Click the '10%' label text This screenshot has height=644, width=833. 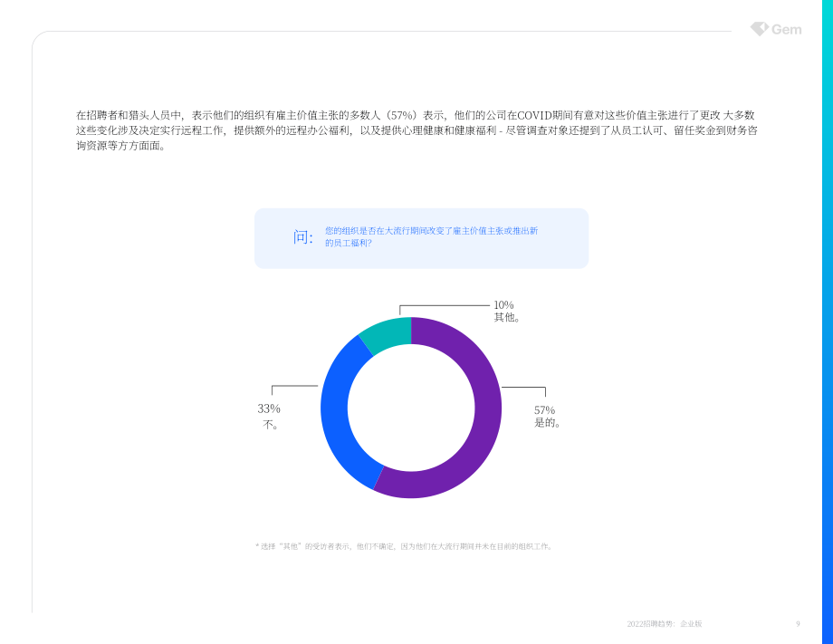[x=503, y=305]
